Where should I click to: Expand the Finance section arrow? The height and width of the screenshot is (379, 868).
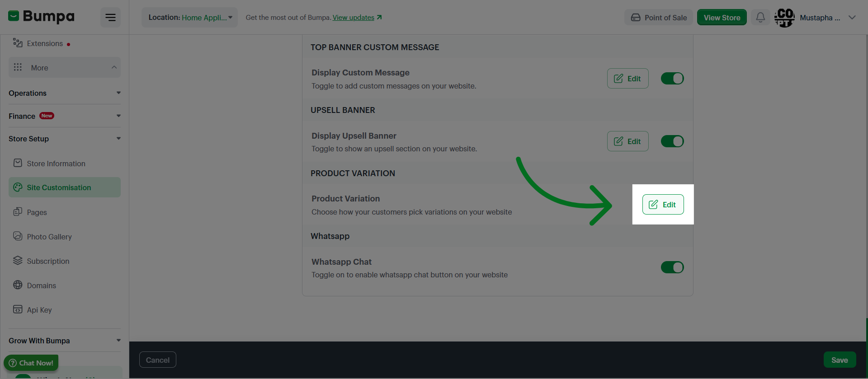coord(118,116)
